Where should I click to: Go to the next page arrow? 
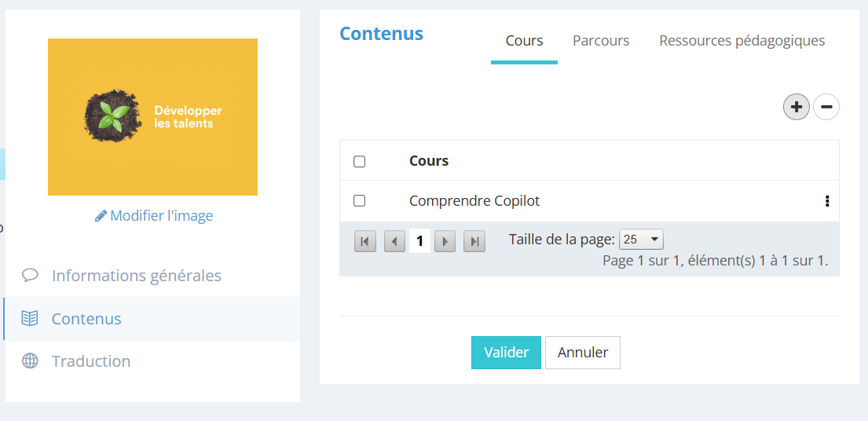click(x=445, y=241)
